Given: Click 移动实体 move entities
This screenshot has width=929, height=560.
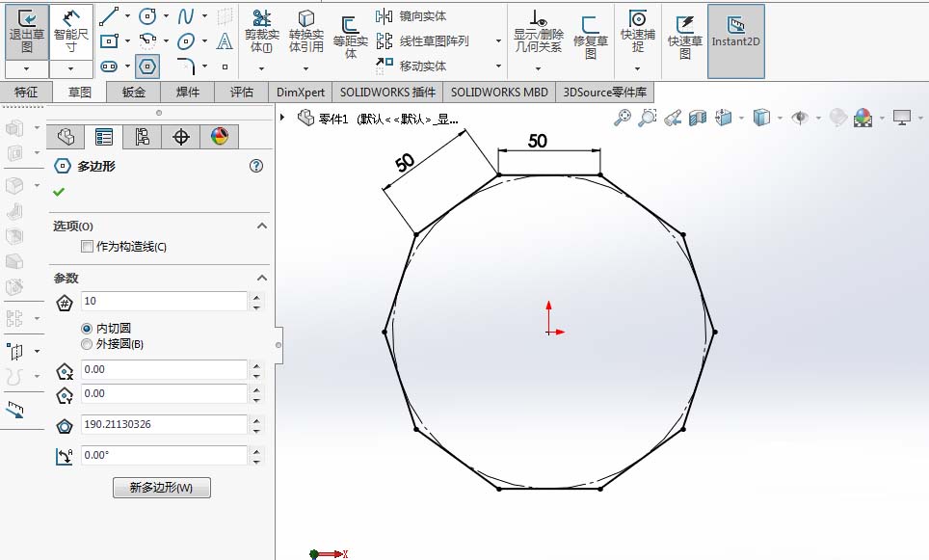Looking at the screenshot, I should pyautogui.click(x=411, y=66).
